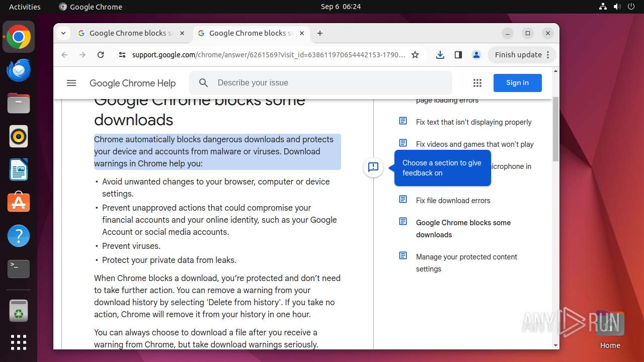Click the feedback exclamation icon
The image size is (644, 362).
tap(373, 167)
